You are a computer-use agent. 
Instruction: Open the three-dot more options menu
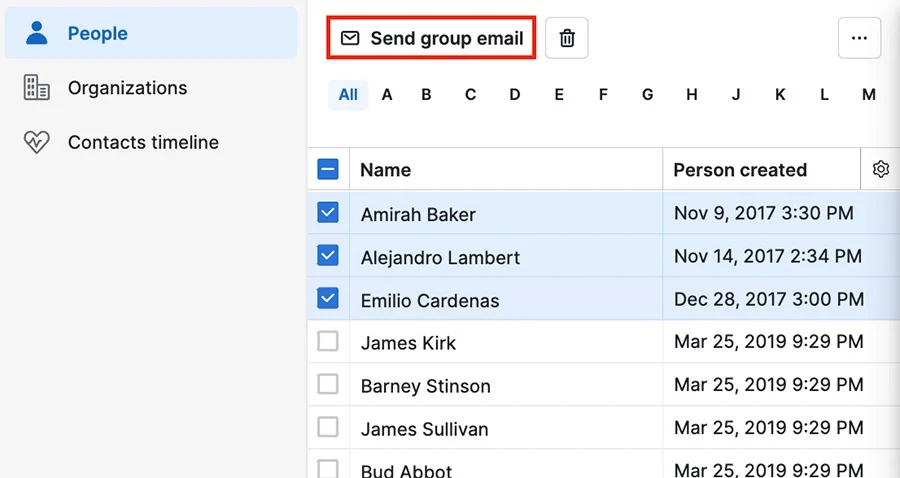859,38
